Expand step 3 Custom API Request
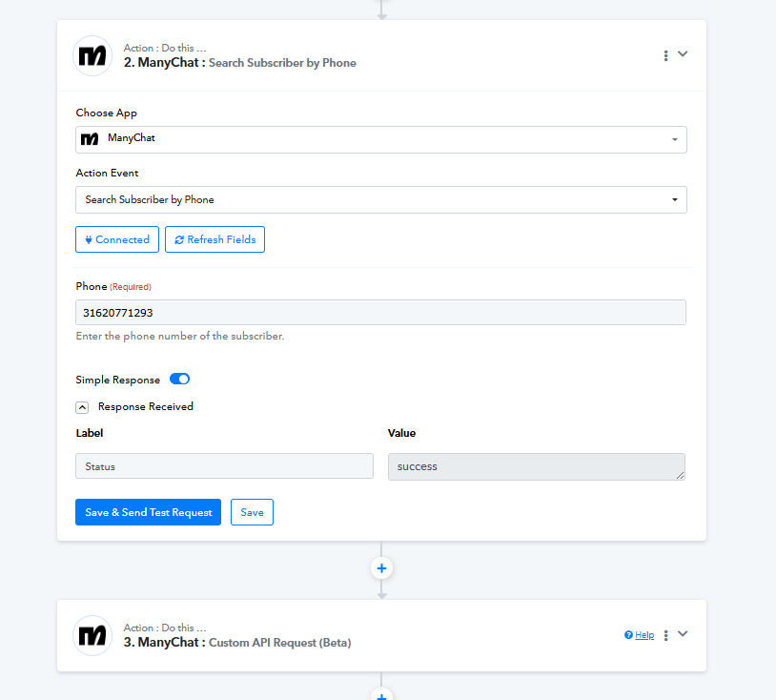The width and height of the screenshot is (776, 700). pos(683,634)
